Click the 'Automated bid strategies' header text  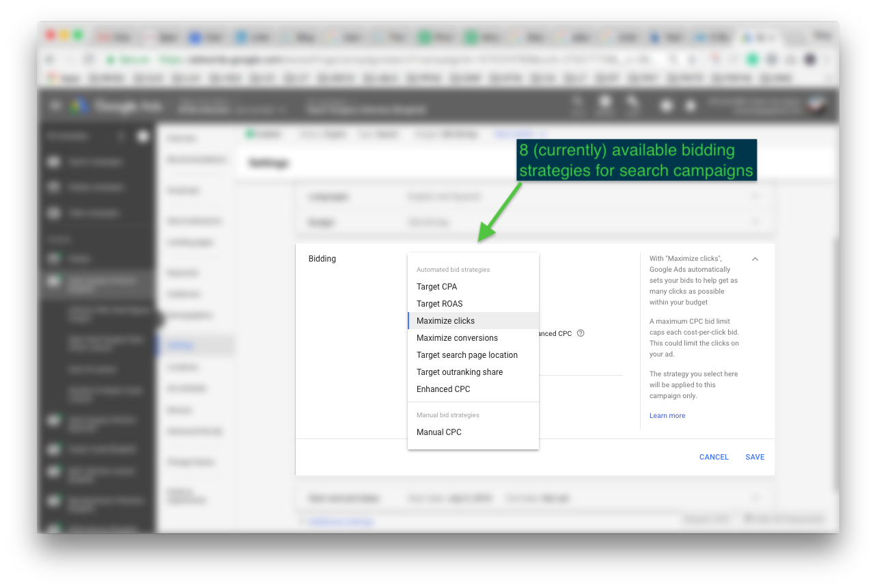coord(453,270)
